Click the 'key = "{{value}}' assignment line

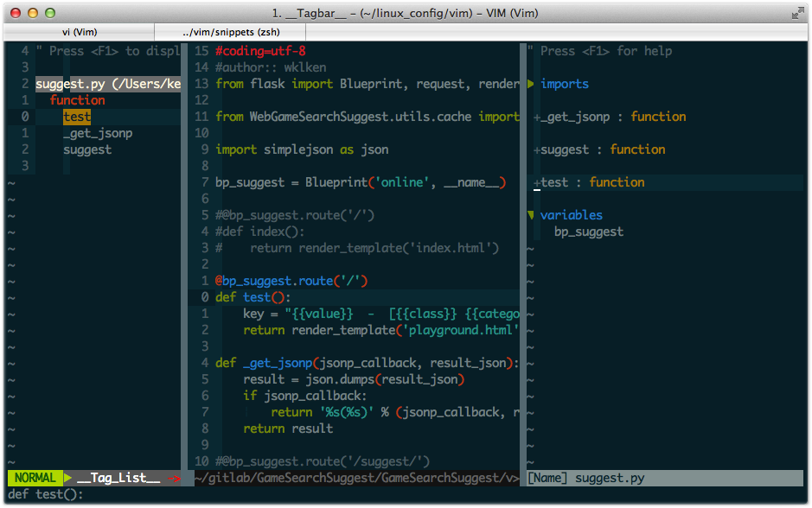click(x=381, y=314)
